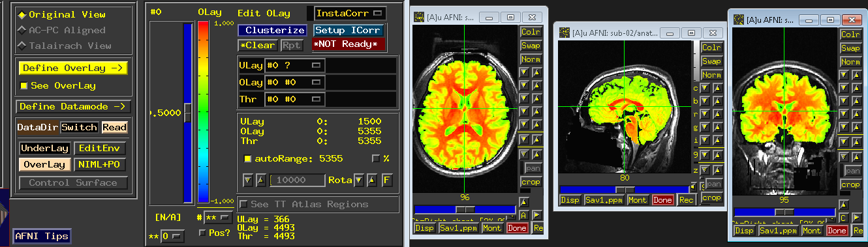This screenshot has height=247, width=868.
Task: Open the InstaCorr dropdown
Action: [x=350, y=13]
